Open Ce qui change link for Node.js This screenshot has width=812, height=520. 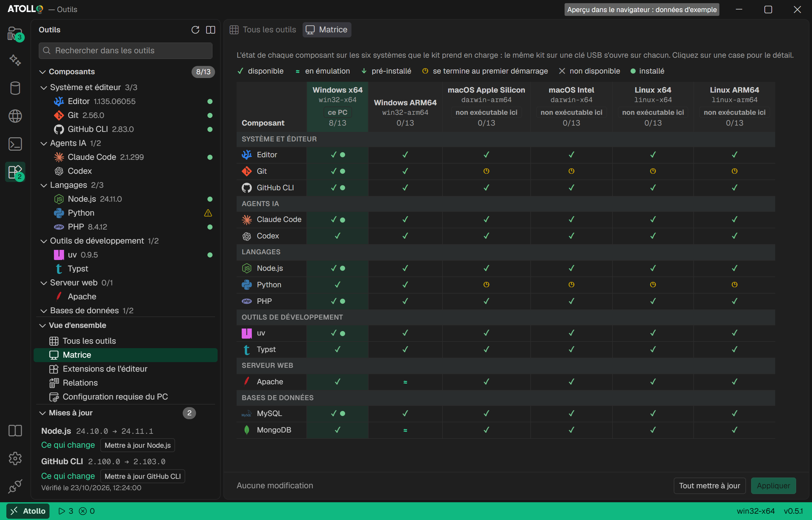[68, 445]
